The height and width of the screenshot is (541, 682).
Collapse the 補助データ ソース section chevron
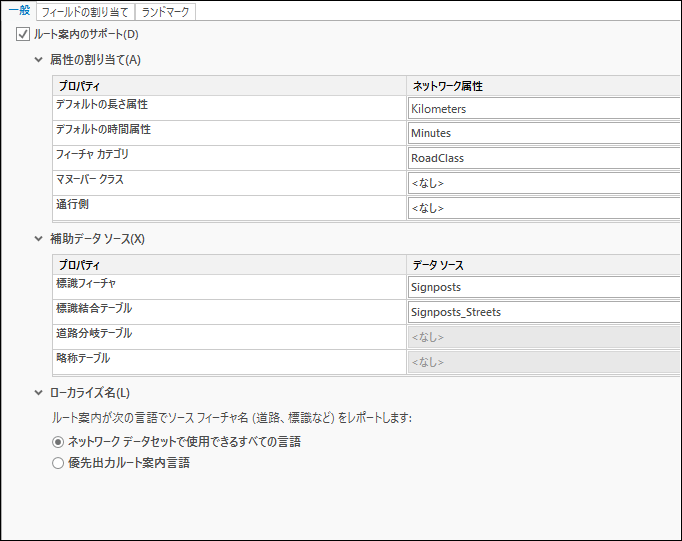coord(39,238)
